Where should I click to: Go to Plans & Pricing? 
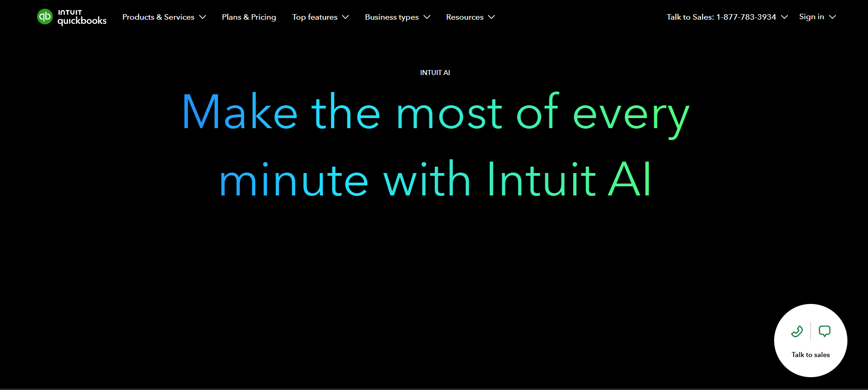[x=249, y=17]
